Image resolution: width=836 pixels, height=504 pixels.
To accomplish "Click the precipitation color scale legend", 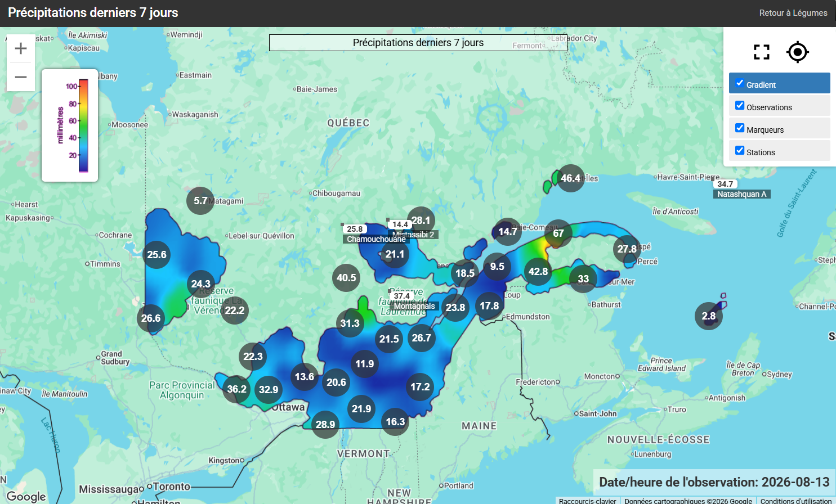I will click(70, 125).
